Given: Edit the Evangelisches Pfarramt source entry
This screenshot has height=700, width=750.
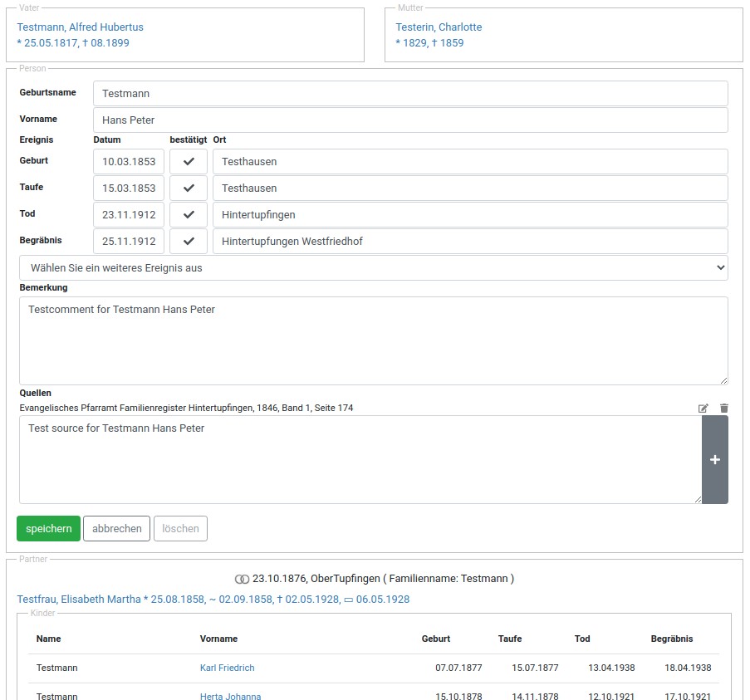Looking at the screenshot, I should [703, 408].
